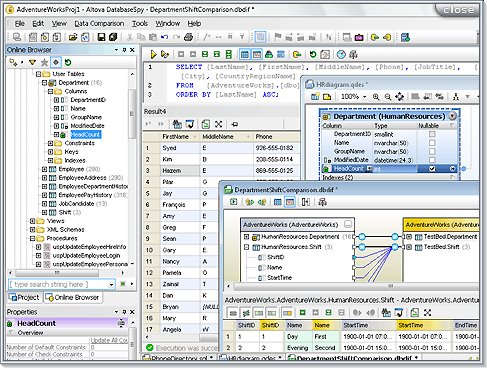The width and height of the screenshot is (487, 368).
Task: Click the pink camera toolbar icon
Action: 359,37
